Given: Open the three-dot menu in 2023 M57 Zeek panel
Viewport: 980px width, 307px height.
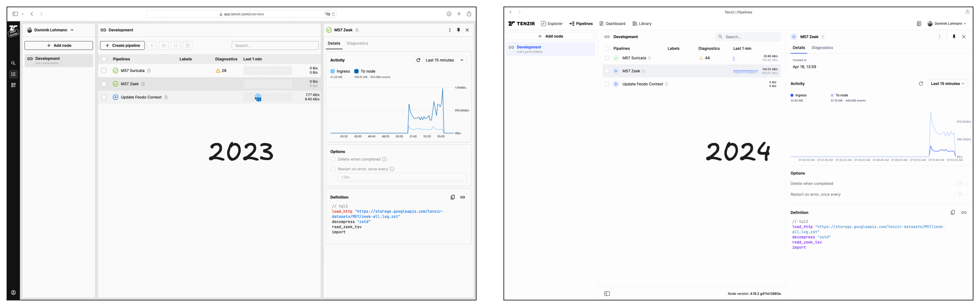Looking at the screenshot, I should point(450,30).
